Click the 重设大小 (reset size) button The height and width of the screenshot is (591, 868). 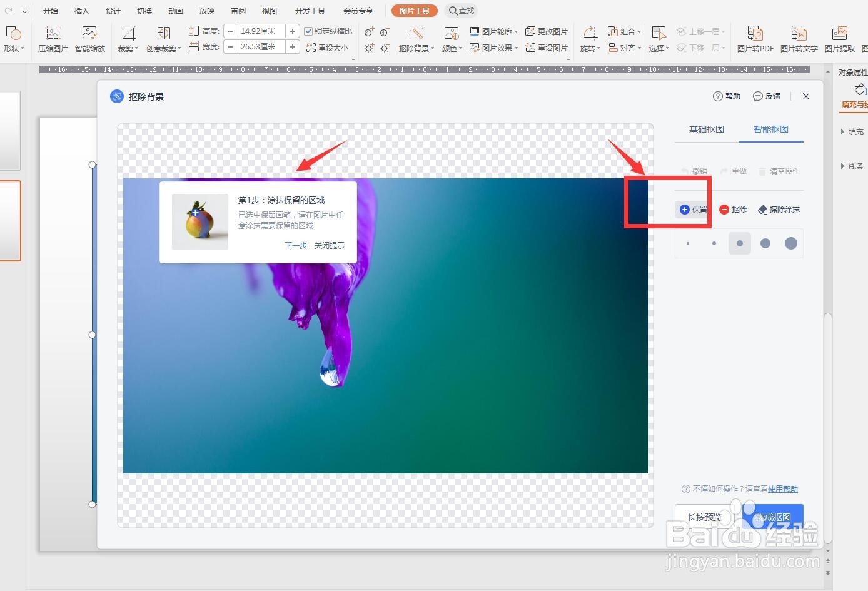click(327, 48)
